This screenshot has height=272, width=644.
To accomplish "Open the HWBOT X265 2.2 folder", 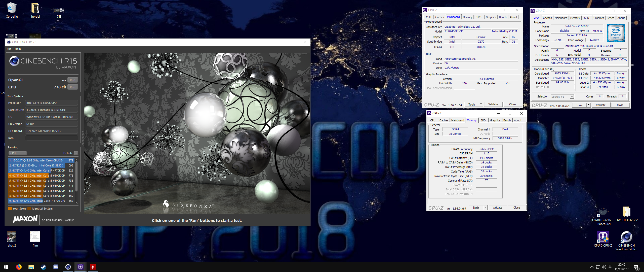I will (x=626, y=214).
